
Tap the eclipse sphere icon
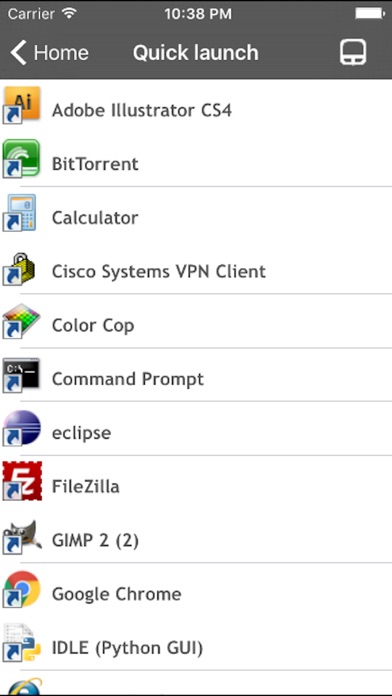click(x=22, y=428)
